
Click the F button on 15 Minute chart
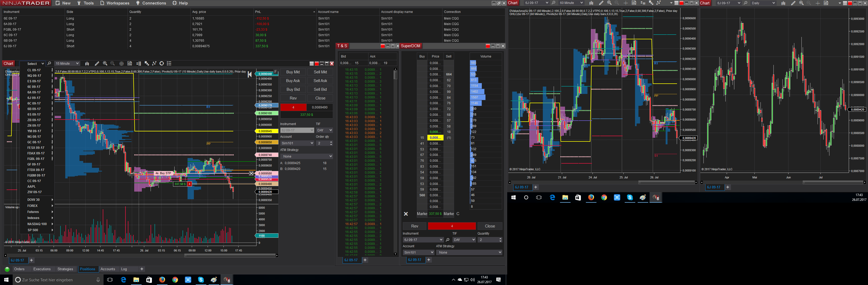[275, 72]
